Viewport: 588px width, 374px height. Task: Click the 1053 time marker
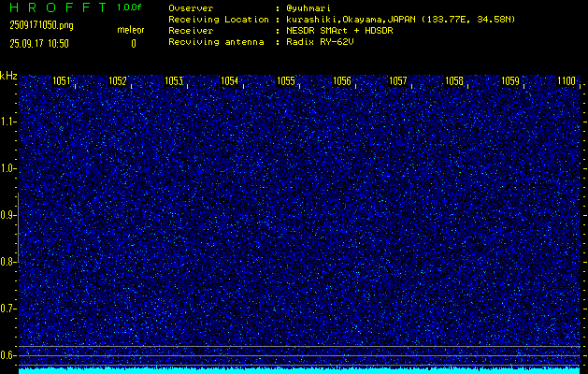(x=174, y=81)
